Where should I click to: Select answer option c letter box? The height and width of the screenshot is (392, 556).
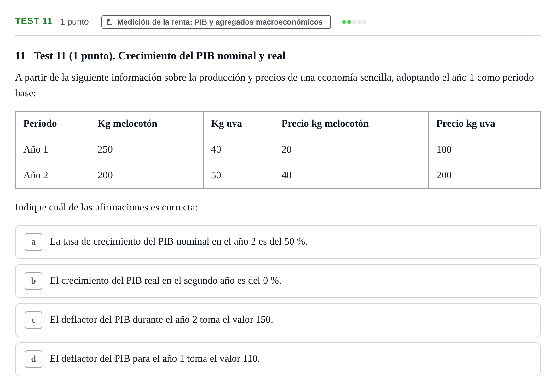coord(33,320)
